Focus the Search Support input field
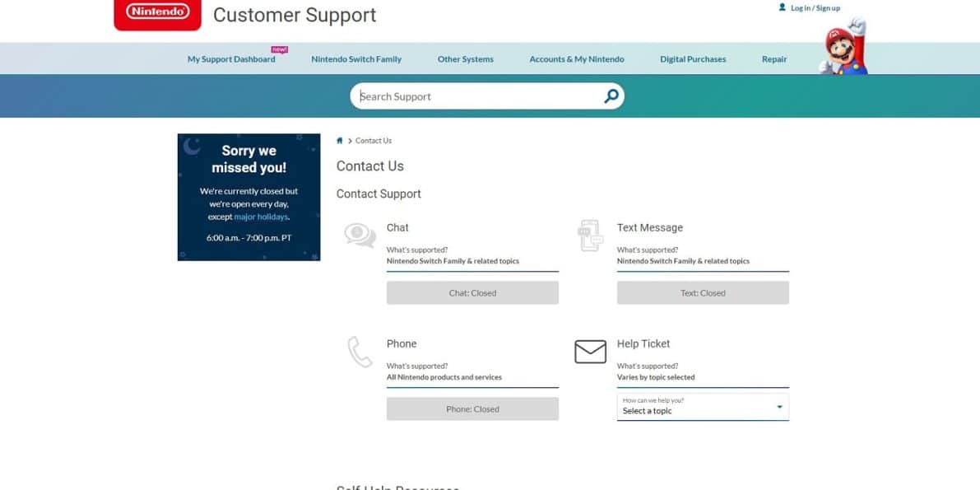 coord(477,96)
